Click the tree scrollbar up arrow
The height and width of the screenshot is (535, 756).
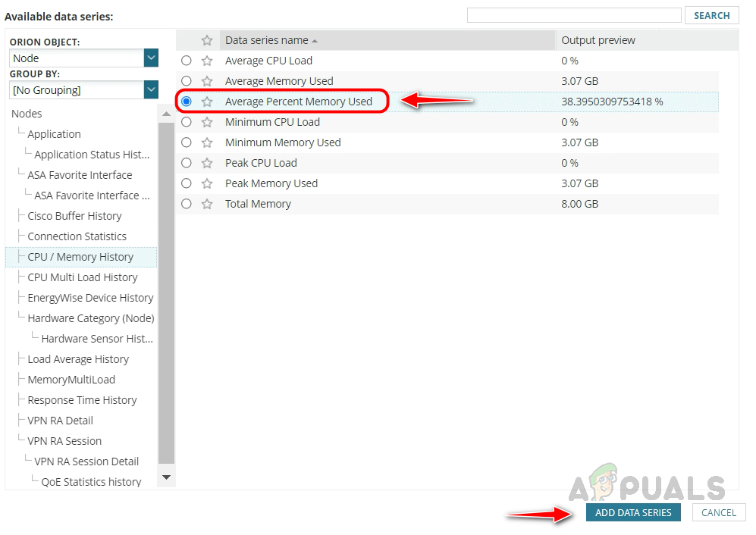tap(166, 114)
